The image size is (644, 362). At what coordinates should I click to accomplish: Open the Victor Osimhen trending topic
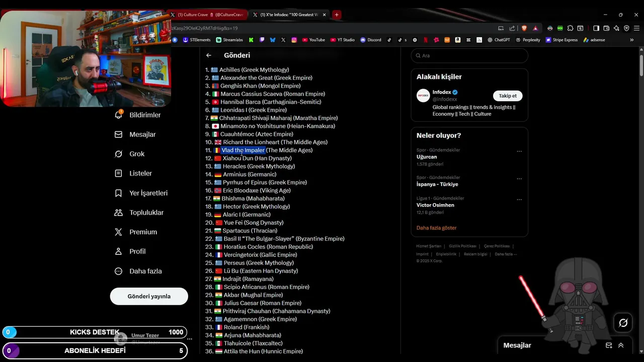click(435, 205)
